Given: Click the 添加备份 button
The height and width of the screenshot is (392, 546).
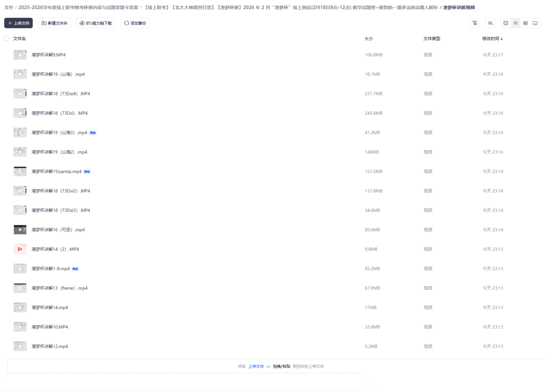Looking at the screenshot, I should coord(135,23).
